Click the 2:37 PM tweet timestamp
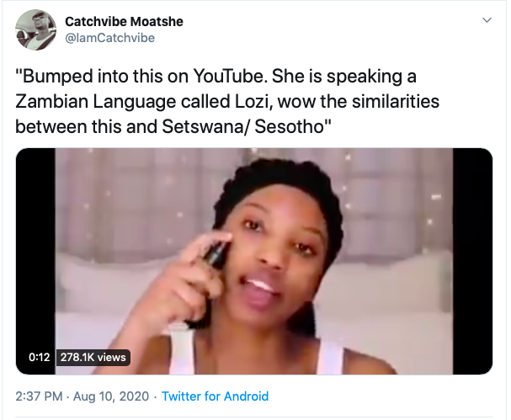Image resolution: width=511 pixels, height=420 pixels. (39, 396)
